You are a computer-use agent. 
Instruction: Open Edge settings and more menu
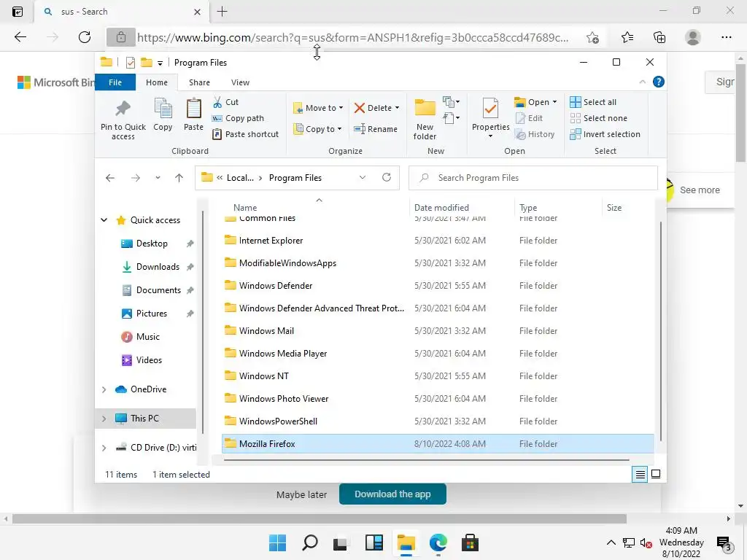[726, 37]
